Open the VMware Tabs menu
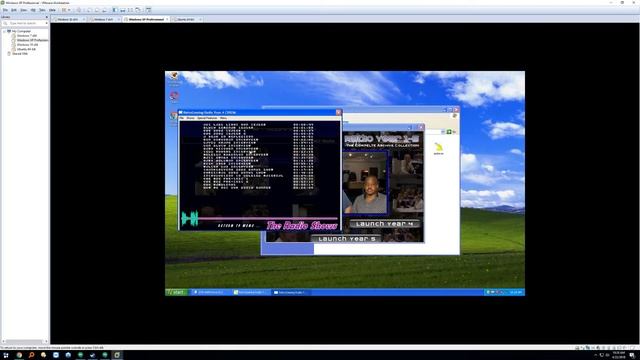The height and width of the screenshot is (360, 640). pyautogui.click(x=42, y=10)
